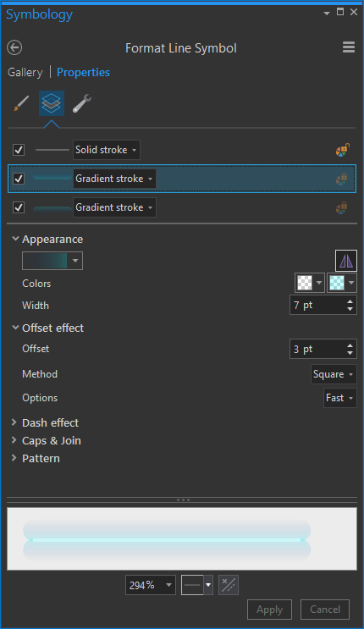The height and width of the screenshot is (629, 364).
Task: Switch to the Properties tab
Action: click(x=83, y=72)
